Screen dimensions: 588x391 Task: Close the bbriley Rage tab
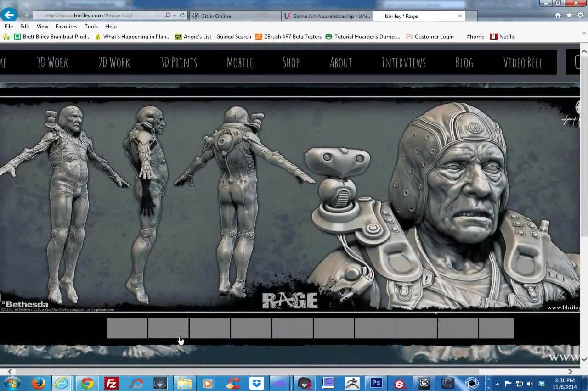pos(460,16)
